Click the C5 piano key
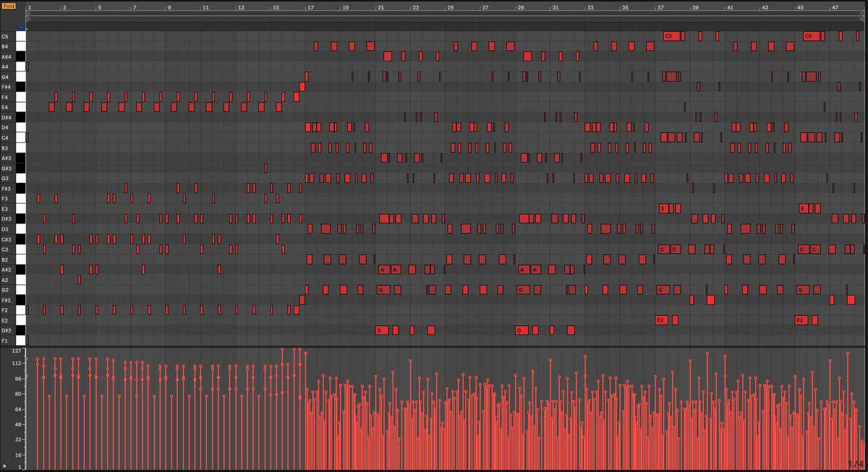Viewport: 868px width, 472px height. pyautogui.click(x=21, y=36)
